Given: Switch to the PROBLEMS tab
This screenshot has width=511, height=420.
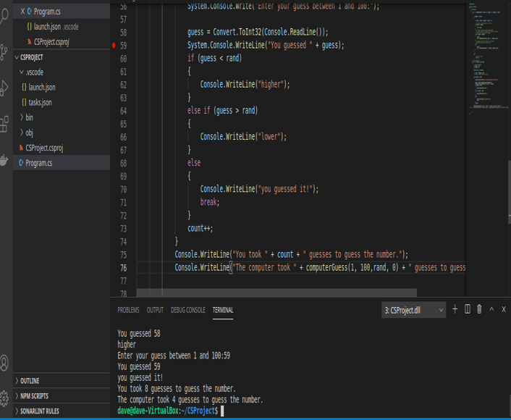Looking at the screenshot, I should (128, 310).
